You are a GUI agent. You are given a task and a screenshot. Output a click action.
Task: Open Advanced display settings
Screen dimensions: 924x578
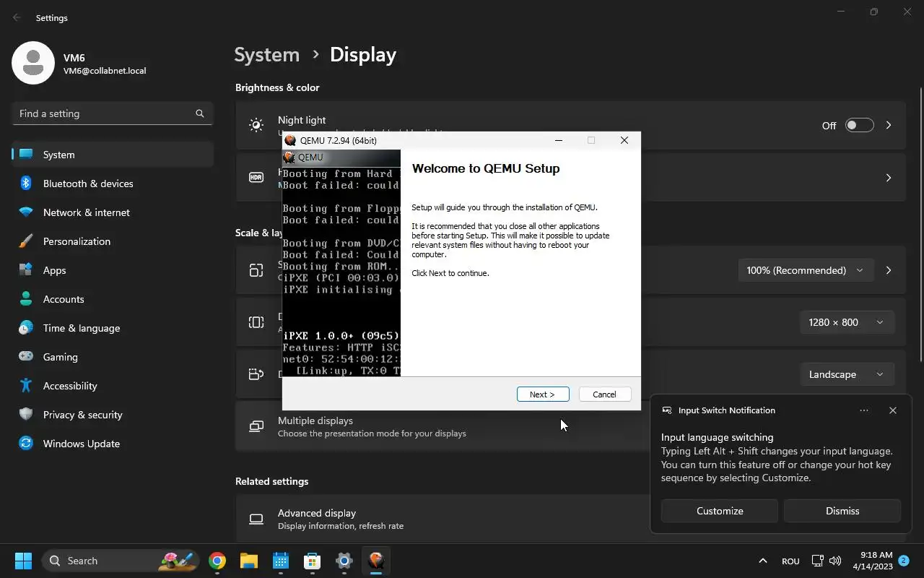(443, 519)
